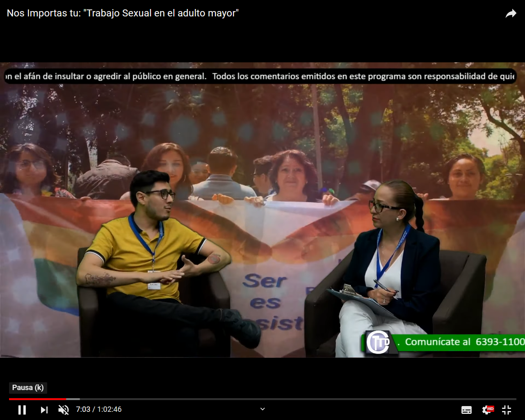This screenshot has width=525, height=420.
Task: Click the TTP channel logo in video
Action: coord(378,342)
